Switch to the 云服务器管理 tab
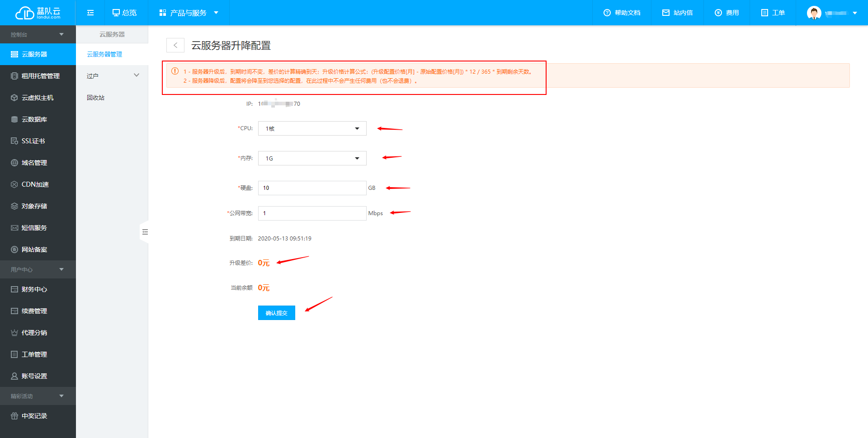The width and height of the screenshot is (868, 438). click(x=104, y=54)
